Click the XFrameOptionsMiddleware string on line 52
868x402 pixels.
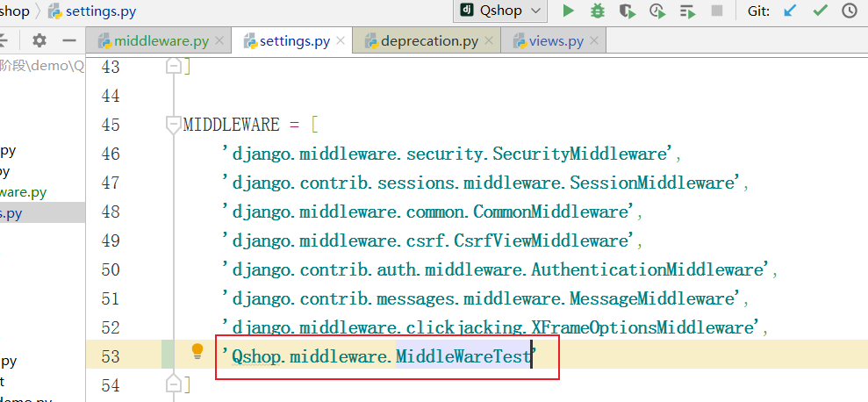pos(491,327)
